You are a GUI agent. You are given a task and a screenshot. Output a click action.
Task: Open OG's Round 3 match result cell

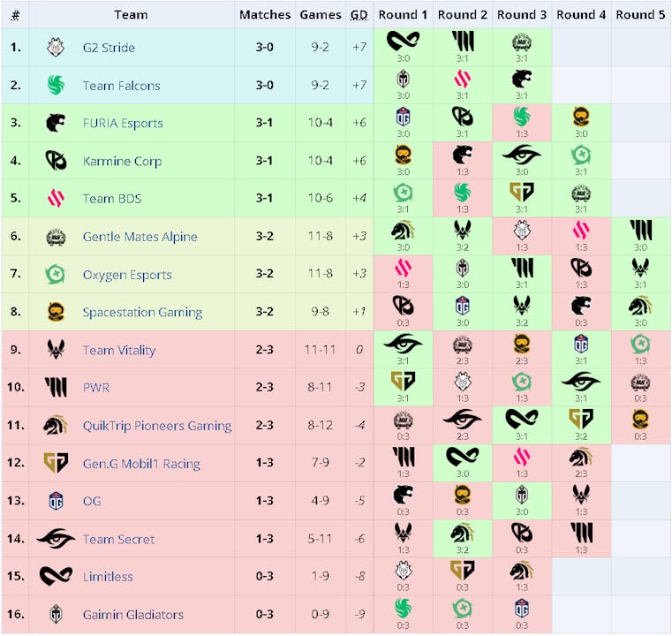click(522, 501)
